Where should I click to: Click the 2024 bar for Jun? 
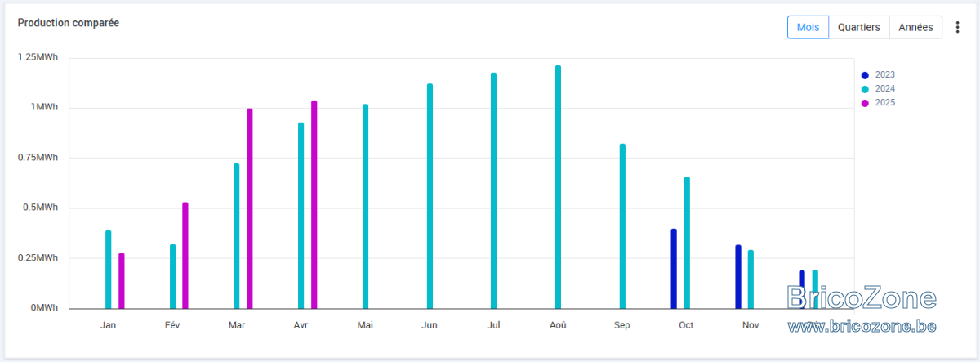[x=430, y=196]
